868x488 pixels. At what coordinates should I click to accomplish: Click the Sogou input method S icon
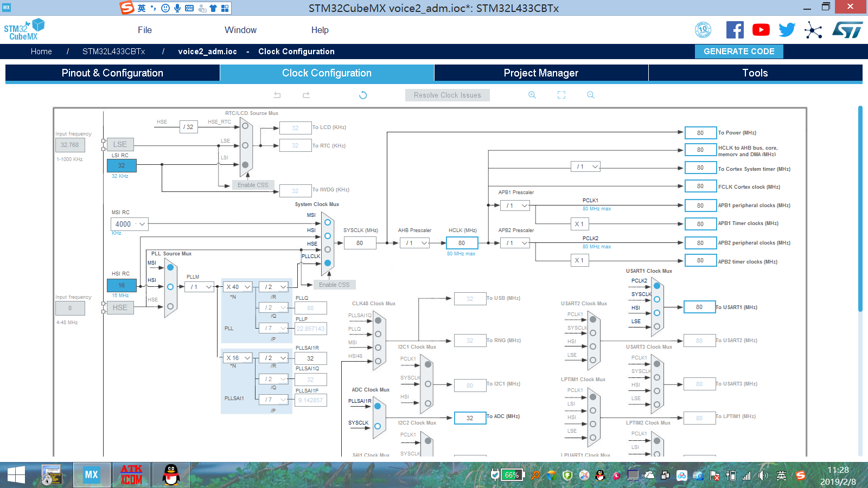click(127, 8)
